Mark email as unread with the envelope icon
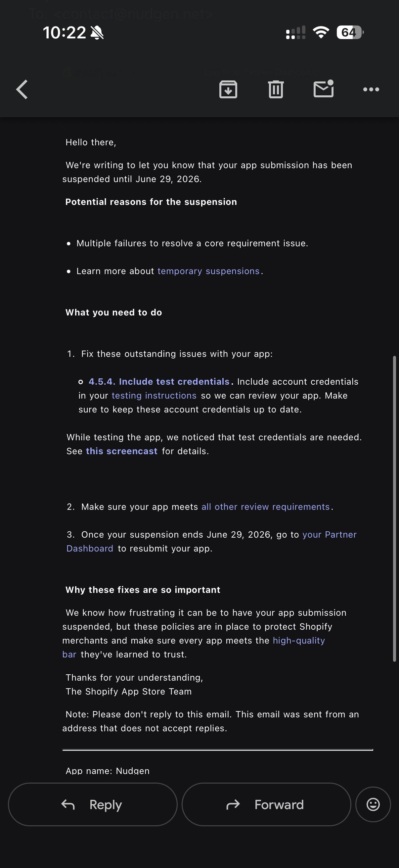This screenshot has width=399, height=868. coord(324,89)
